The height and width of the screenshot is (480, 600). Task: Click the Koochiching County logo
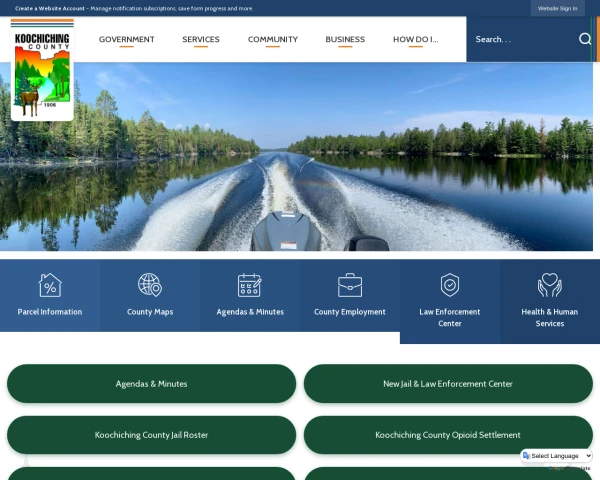tap(42, 69)
